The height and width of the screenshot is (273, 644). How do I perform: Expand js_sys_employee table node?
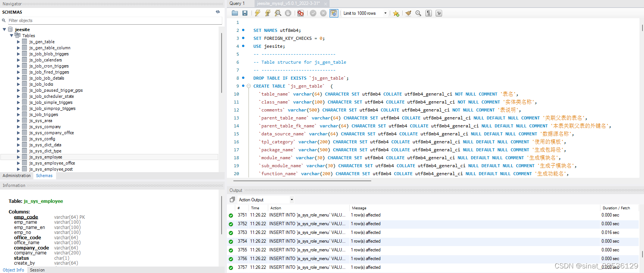(x=18, y=157)
